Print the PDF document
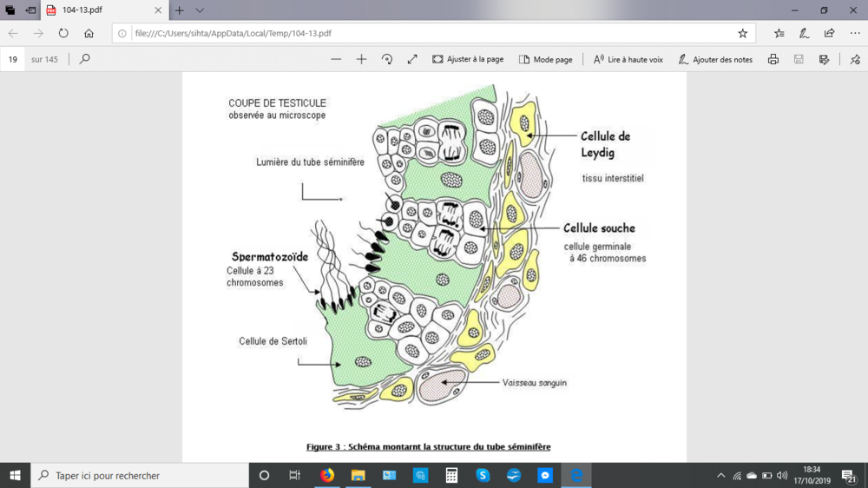 point(773,59)
